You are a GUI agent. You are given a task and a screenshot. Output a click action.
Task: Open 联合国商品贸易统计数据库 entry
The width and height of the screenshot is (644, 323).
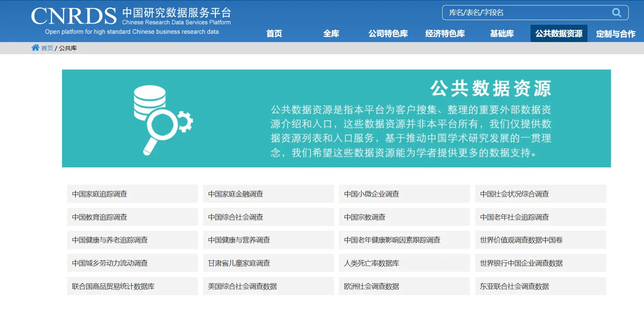coord(113,286)
